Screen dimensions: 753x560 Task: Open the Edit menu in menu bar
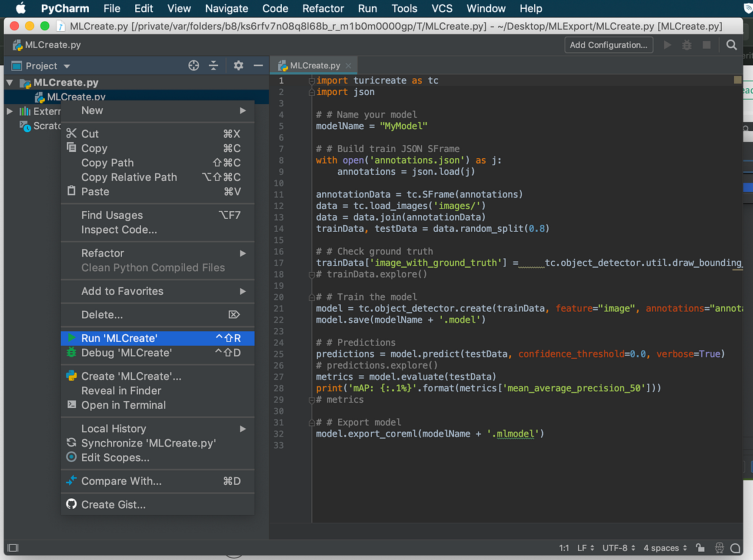point(144,8)
